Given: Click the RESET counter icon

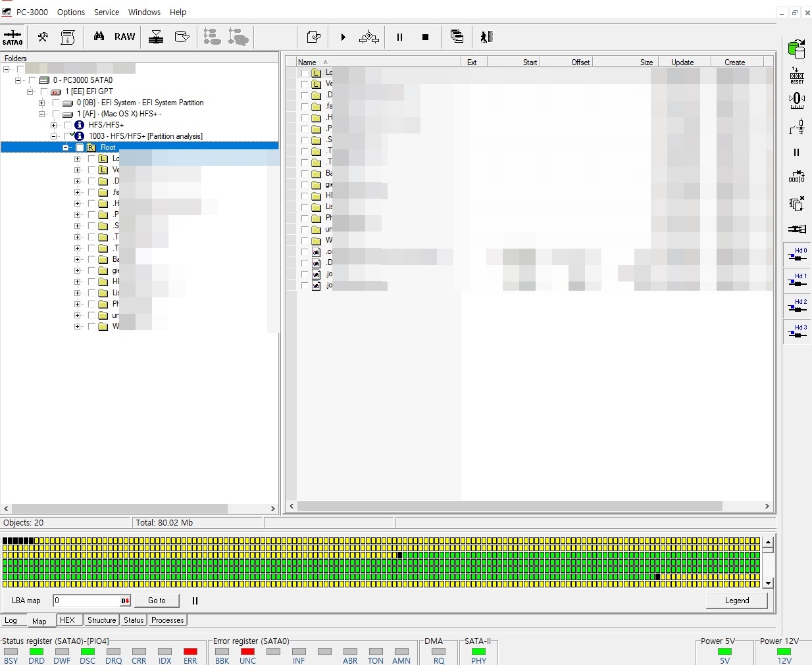Looking at the screenshot, I should (797, 75).
